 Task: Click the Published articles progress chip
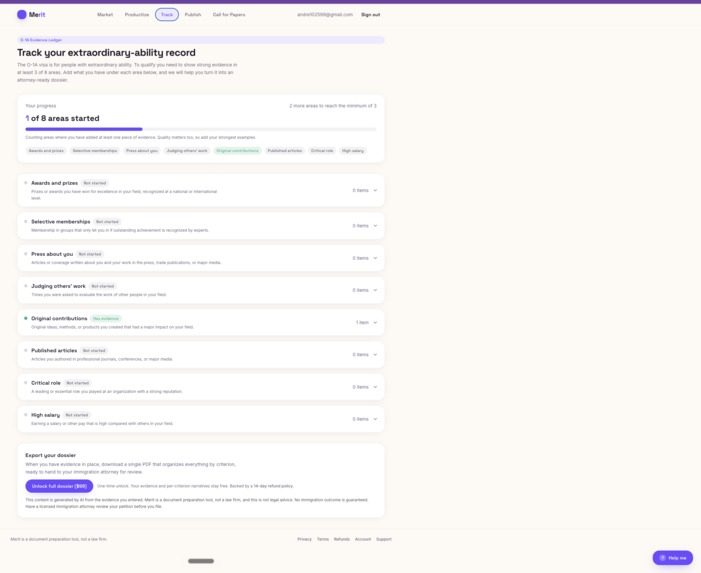coord(285,151)
